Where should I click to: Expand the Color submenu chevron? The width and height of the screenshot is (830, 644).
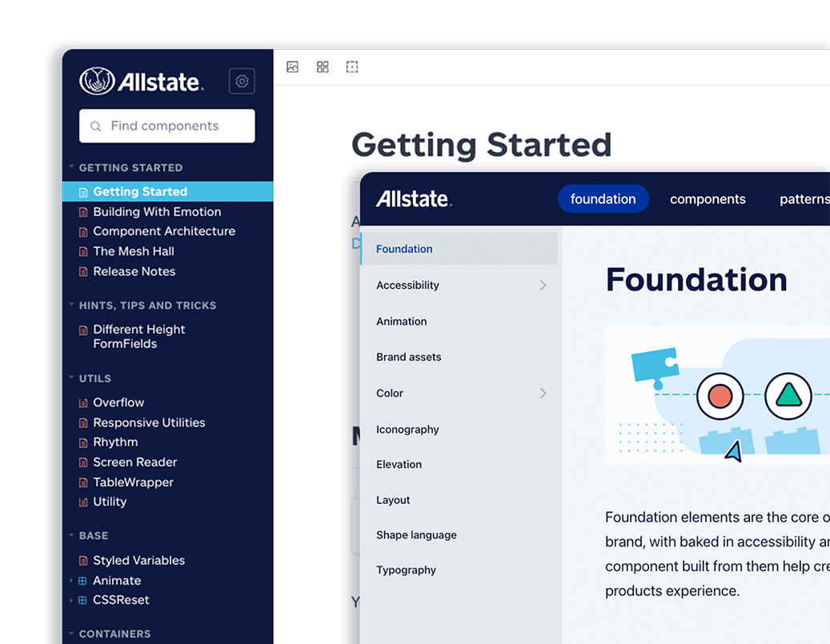coord(543,393)
